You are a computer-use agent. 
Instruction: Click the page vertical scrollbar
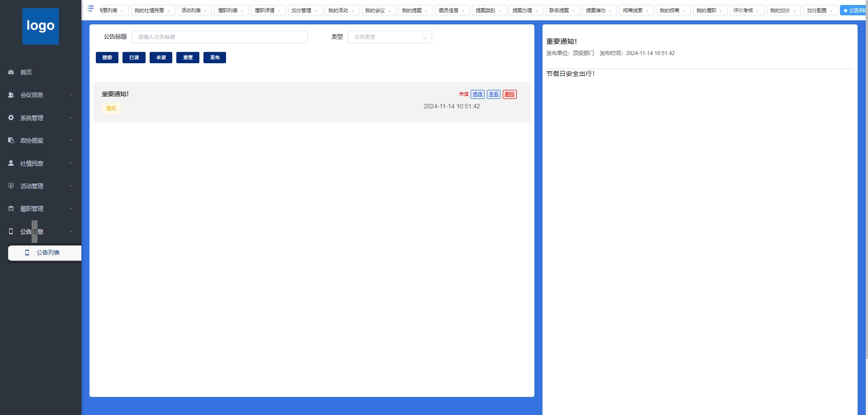coord(866,181)
